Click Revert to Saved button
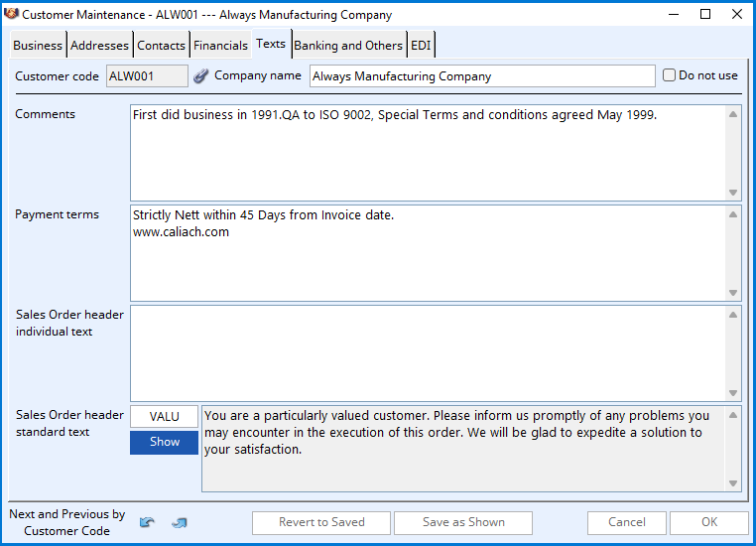Screen dimensions: 756x546 click(321, 522)
